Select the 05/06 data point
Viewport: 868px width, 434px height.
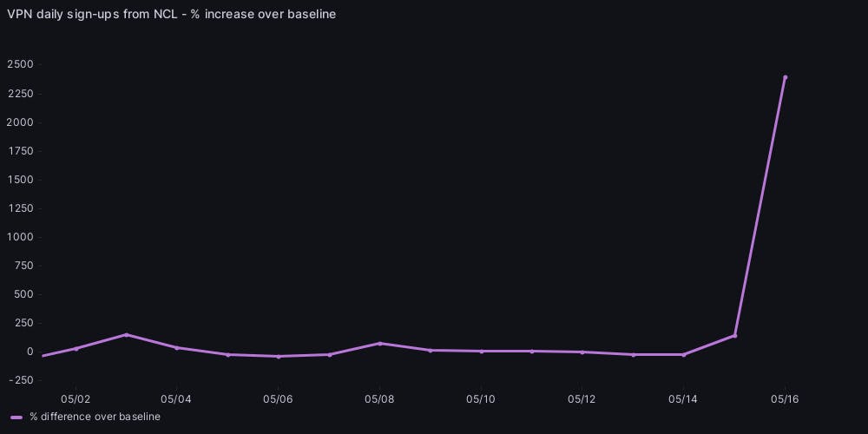[279, 357]
